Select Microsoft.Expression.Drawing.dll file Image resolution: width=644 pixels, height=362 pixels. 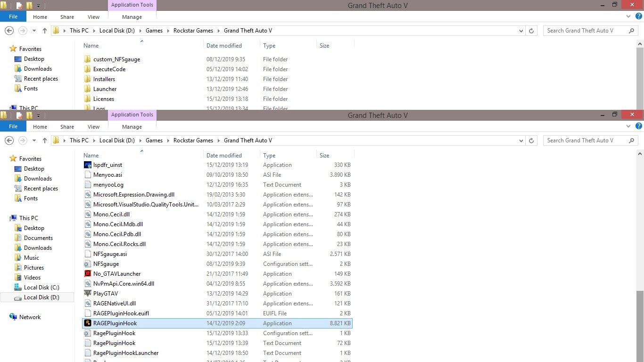pyautogui.click(x=217, y=195)
